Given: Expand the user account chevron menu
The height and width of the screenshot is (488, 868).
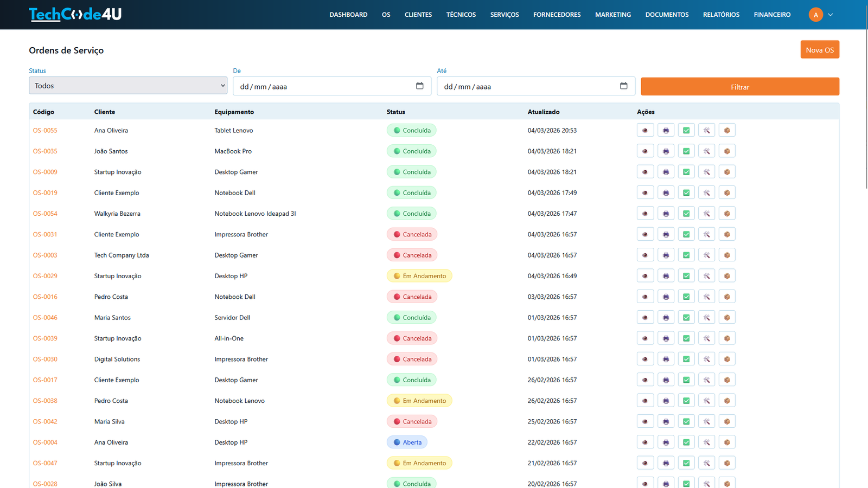Looking at the screenshot, I should tap(830, 15).
